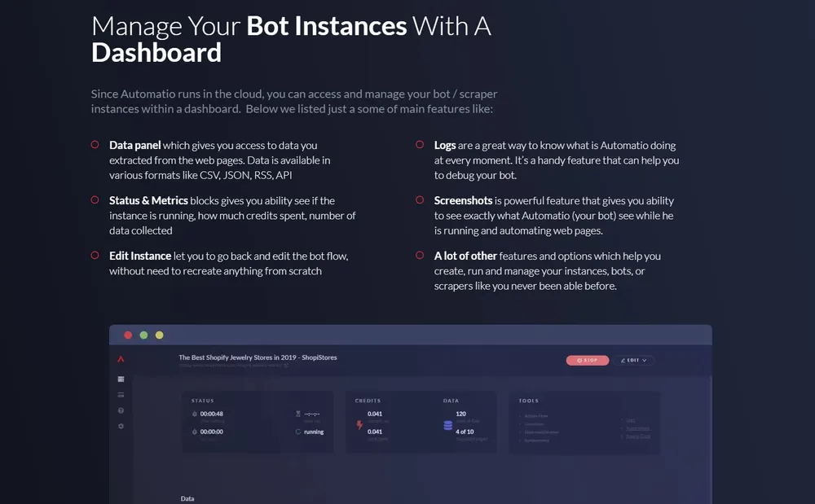Open the Source Code link in Tools
Screen dimensions: 815x504
(638, 436)
